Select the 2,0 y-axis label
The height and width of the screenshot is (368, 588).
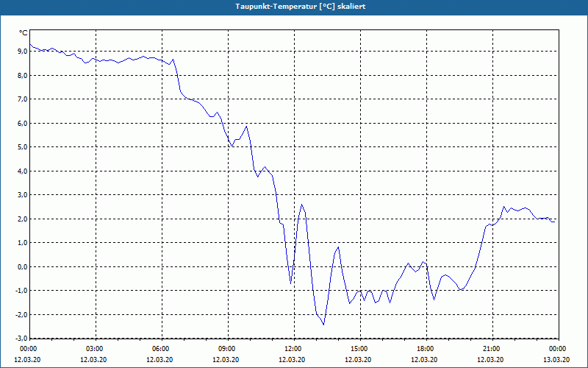click(23, 219)
